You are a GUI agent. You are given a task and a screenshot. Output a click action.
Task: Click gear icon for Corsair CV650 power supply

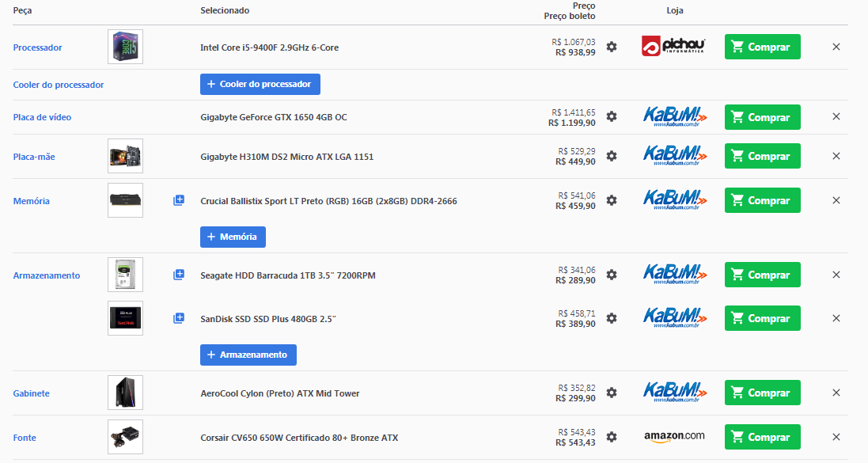click(x=611, y=437)
